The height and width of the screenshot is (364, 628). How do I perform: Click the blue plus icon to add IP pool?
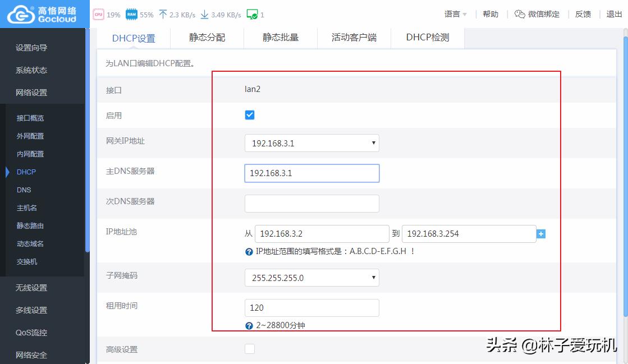click(540, 233)
